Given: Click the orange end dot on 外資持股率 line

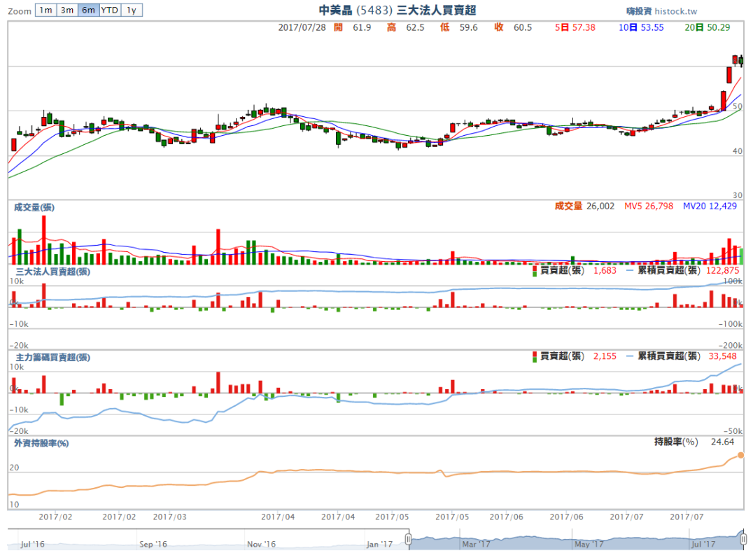Looking at the screenshot, I should coord(740,455).
